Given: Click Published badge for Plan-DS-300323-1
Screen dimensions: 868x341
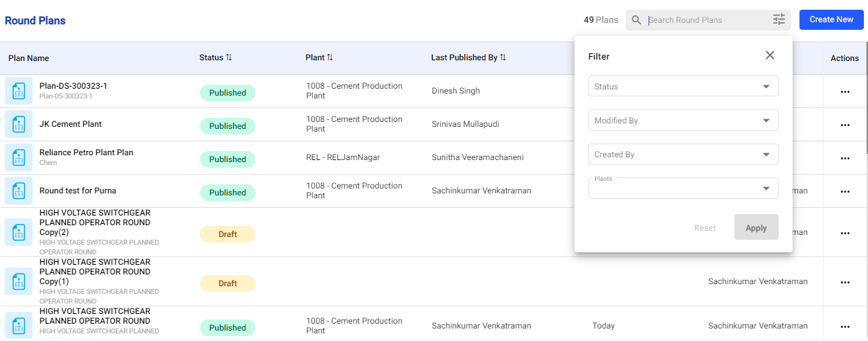Looking at the screenshot, I should click(x=228, y=93).
